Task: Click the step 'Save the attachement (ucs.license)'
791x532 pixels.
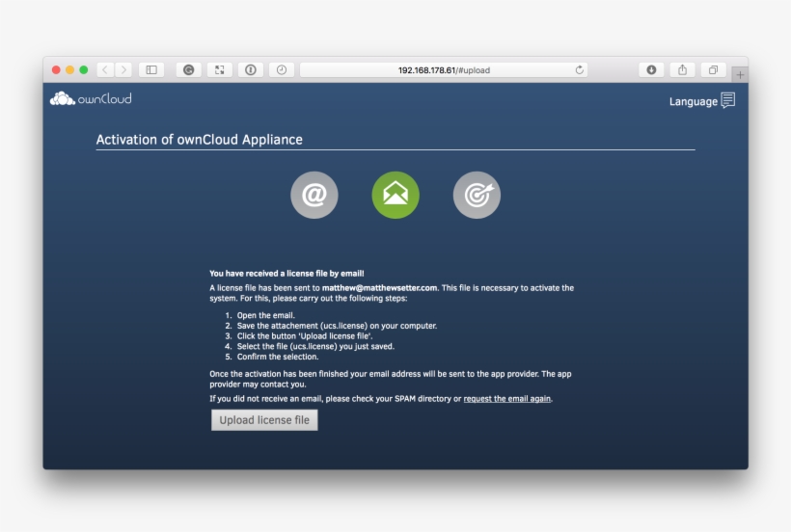Action: pos(337,326)
